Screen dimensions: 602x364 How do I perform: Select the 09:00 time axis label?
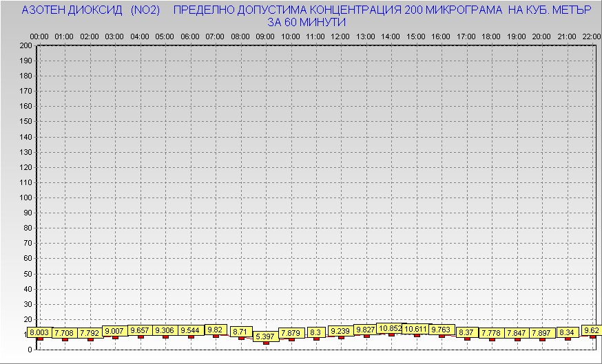pos(265,36)
